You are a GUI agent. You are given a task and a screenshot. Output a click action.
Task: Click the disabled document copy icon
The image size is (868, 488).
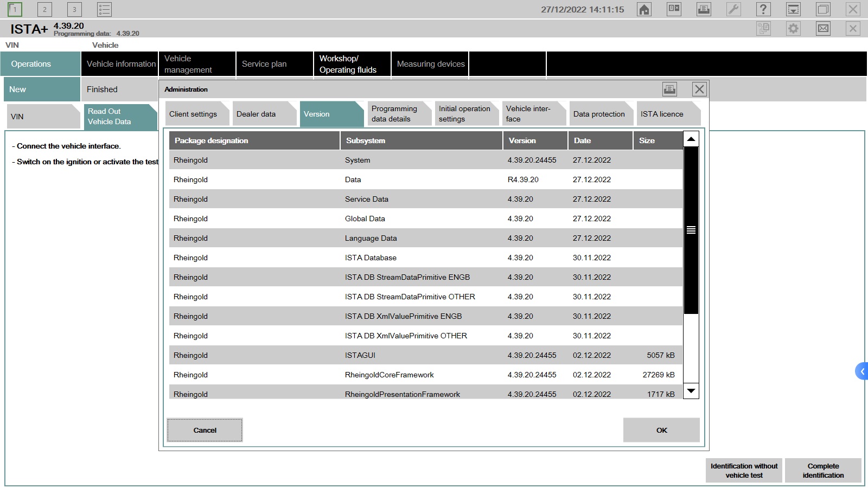763,28
